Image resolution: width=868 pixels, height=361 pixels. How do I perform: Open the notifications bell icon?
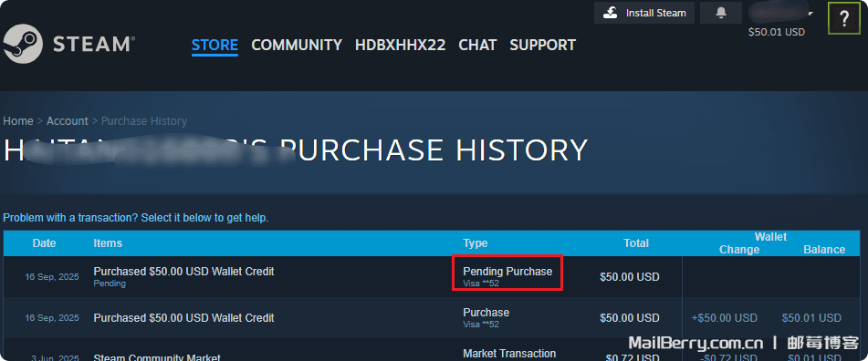point(721,14)
